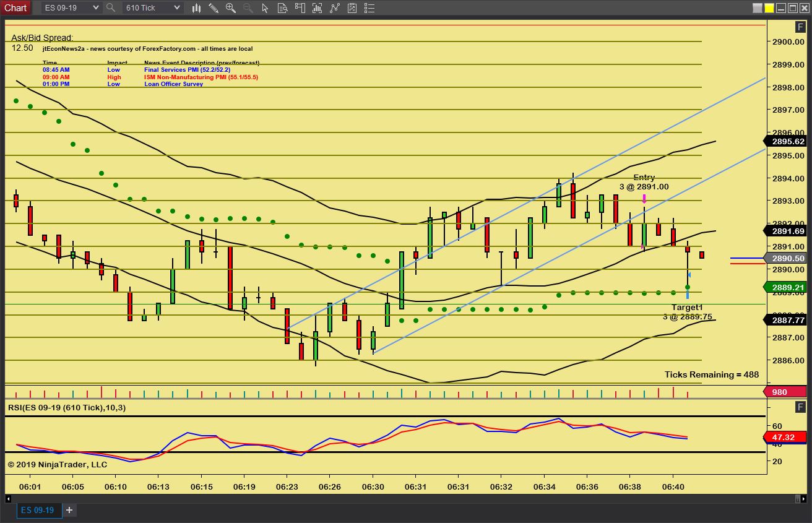The image size is (812, 523).
Task: Click the F button on price panel
Action: tap(800, 27)
